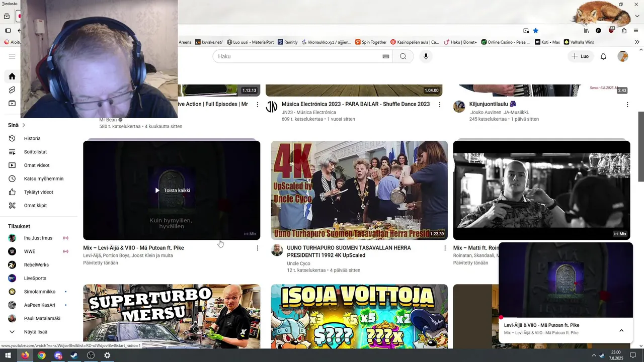The image size is (644, 362).
Task: Open Windows notification center icon
Action: [x=633, y=355]
